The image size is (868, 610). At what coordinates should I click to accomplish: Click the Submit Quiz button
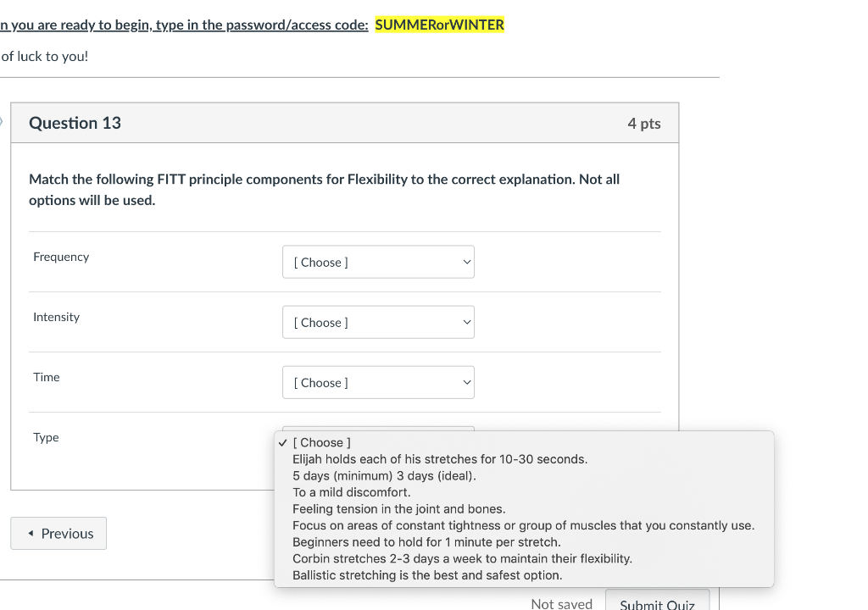658,603
